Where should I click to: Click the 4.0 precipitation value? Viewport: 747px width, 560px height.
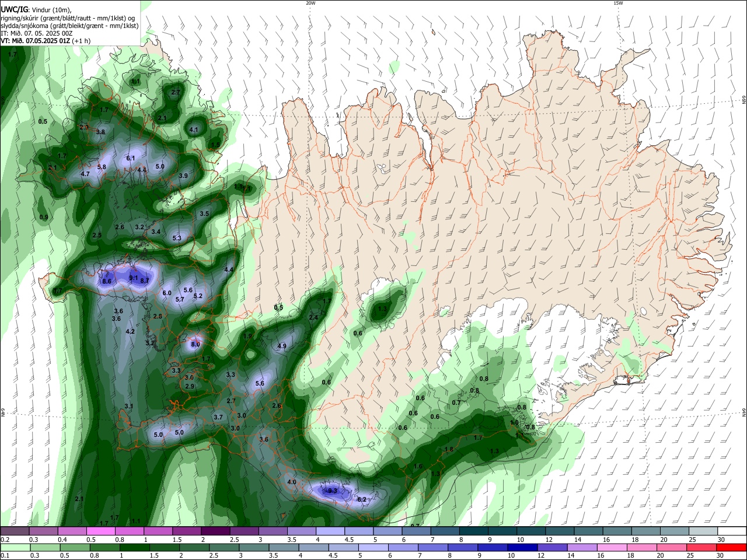tap(292, 482)
